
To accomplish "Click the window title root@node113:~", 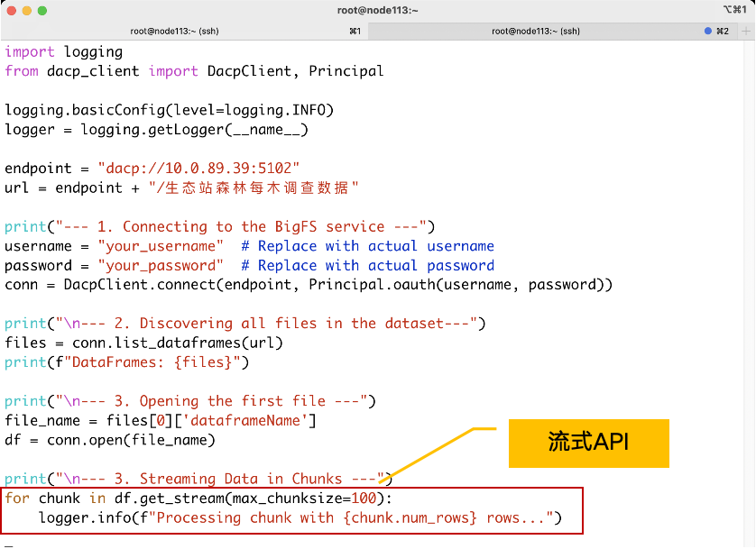I will pos(377,10).
